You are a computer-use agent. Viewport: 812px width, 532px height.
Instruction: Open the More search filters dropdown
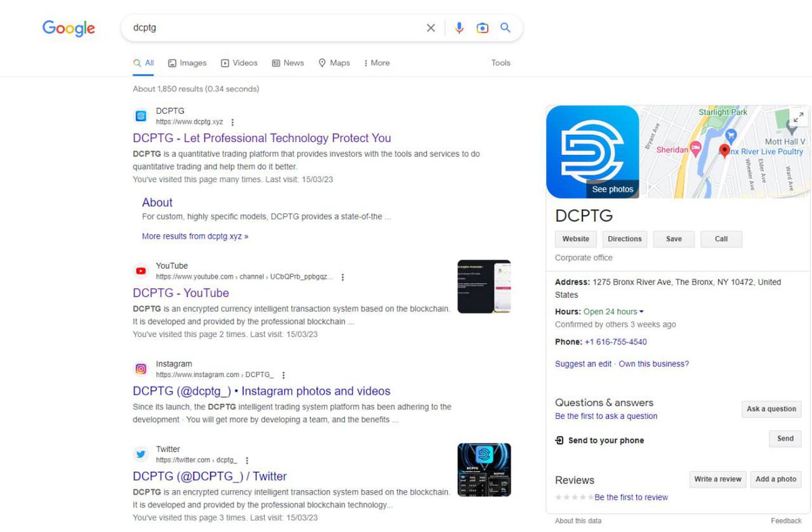pos(377,63)
